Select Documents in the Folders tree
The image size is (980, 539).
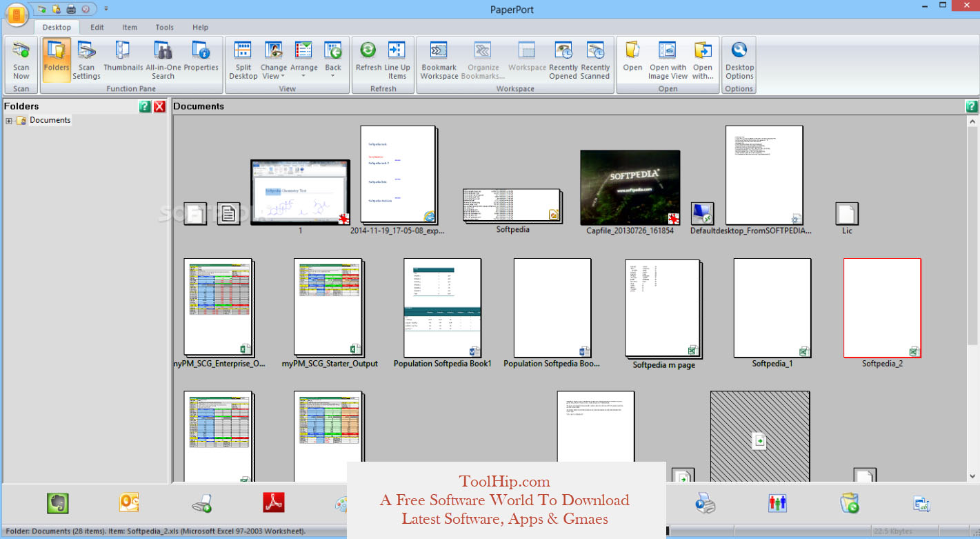pyautogui.click(x=50, y=120)
